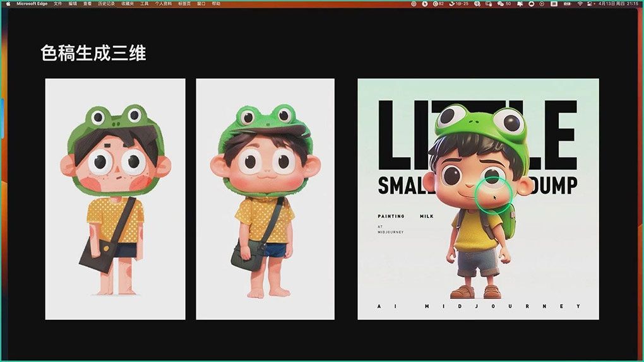Open the 帮助 menu
Image resolution: width=644 pixels, height=362 pixels.
click(217, 3)
